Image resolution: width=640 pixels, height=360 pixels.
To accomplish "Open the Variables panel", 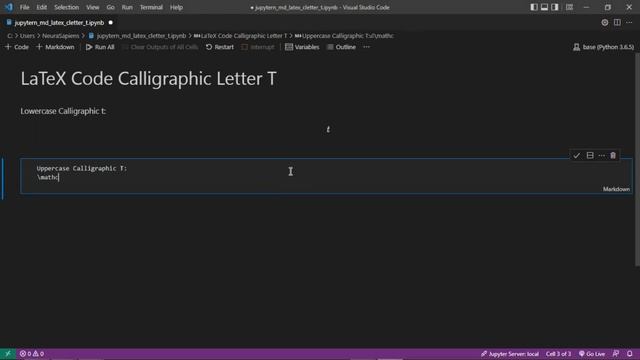I will 302,47.
